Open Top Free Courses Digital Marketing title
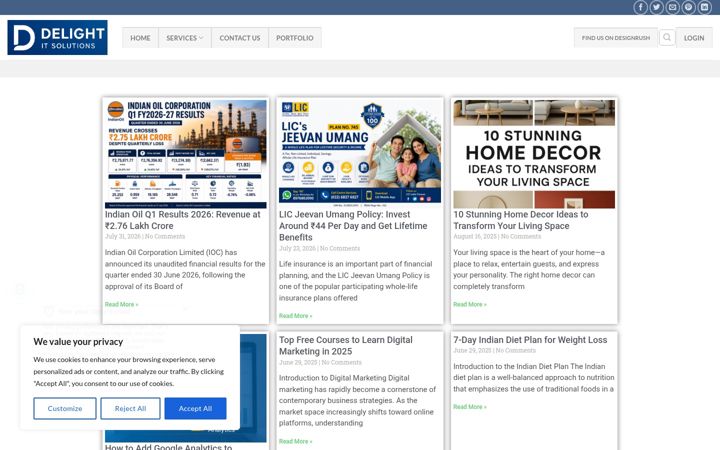The height and width of the screenshot is (450, 720). tap(346, 346)
